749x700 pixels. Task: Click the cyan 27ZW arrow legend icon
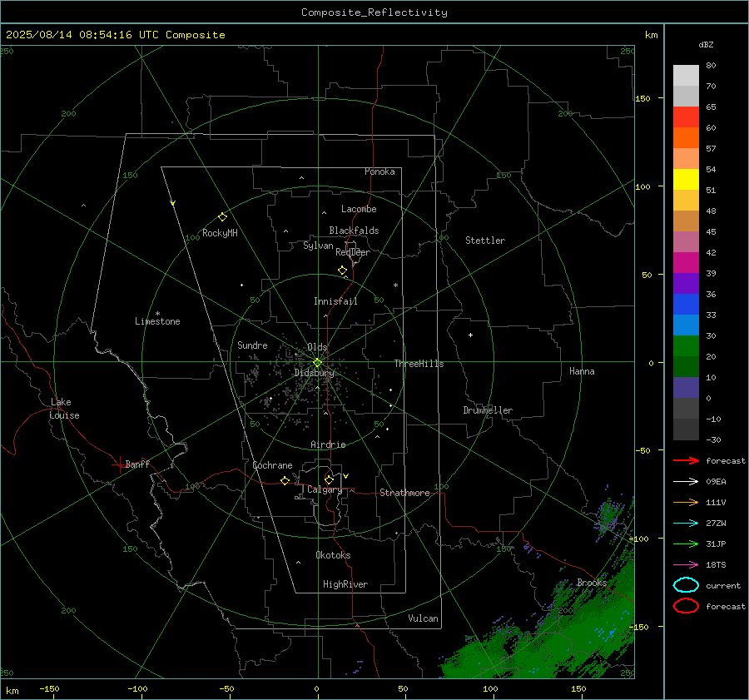point(686,524)
